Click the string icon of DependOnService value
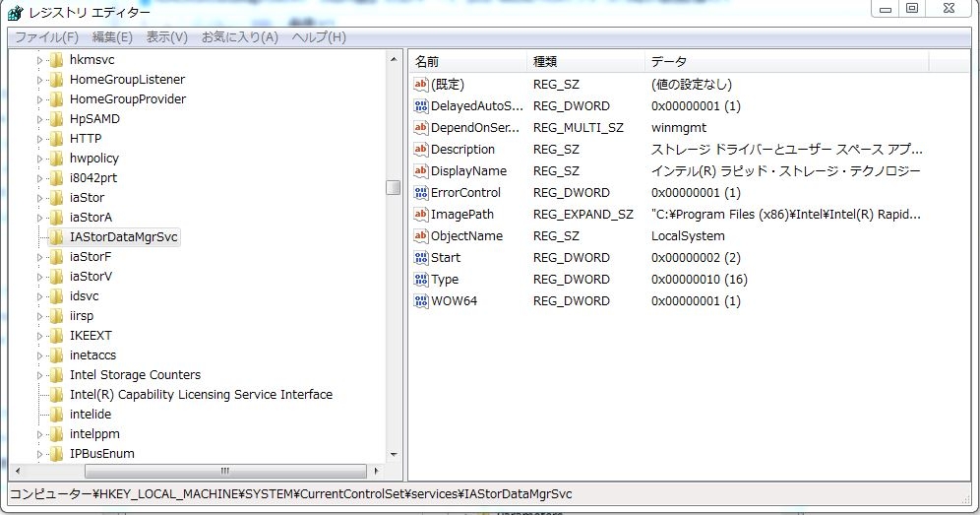This screenshot has height=515, width=980. [420, 128]
